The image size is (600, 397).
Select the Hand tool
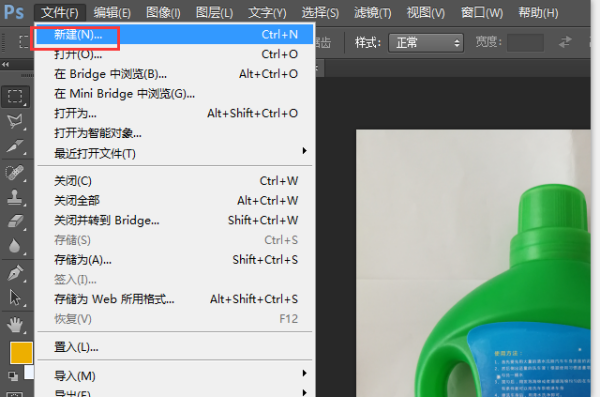tap(15, 325)
